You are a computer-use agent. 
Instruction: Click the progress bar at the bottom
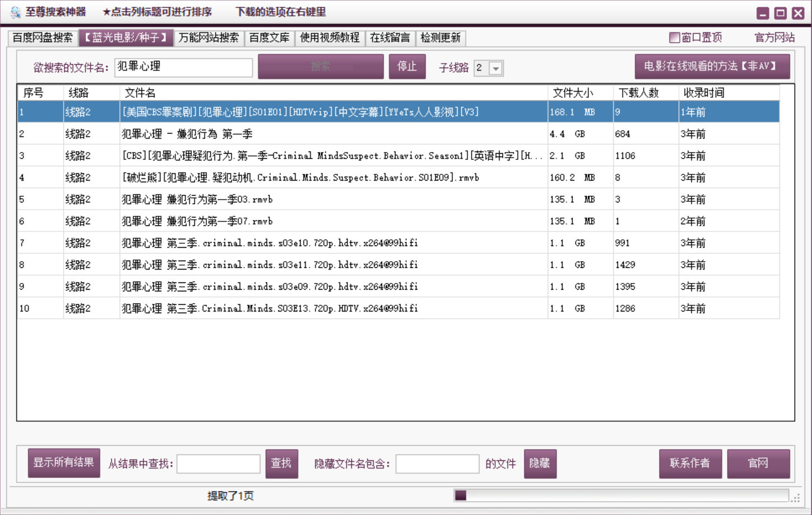click(x=621, y=495)
